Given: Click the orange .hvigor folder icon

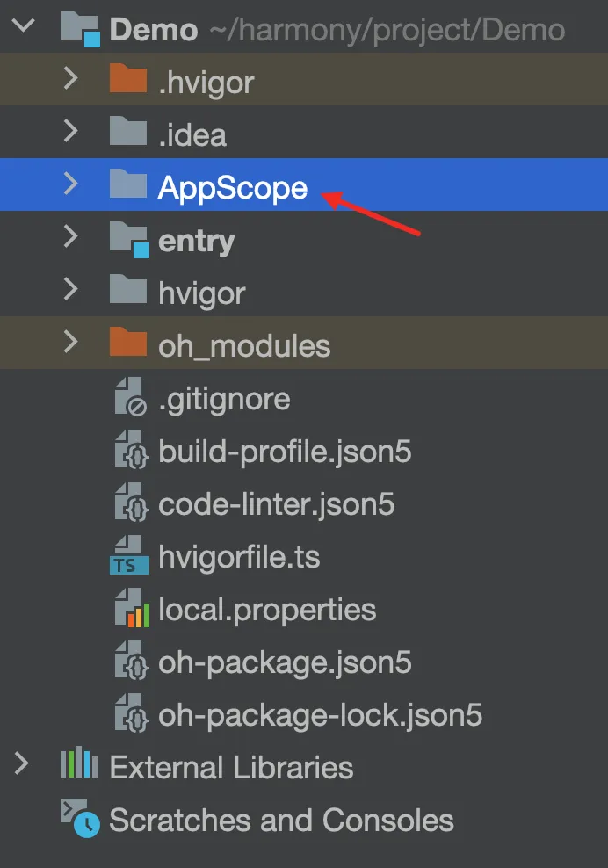Looking at the screenshot, I should [128, 78].
